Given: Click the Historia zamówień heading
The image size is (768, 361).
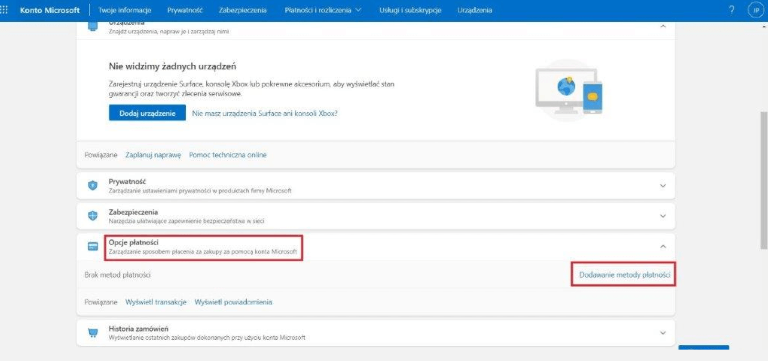Looking at the screenshot, I should coord(139,329).
